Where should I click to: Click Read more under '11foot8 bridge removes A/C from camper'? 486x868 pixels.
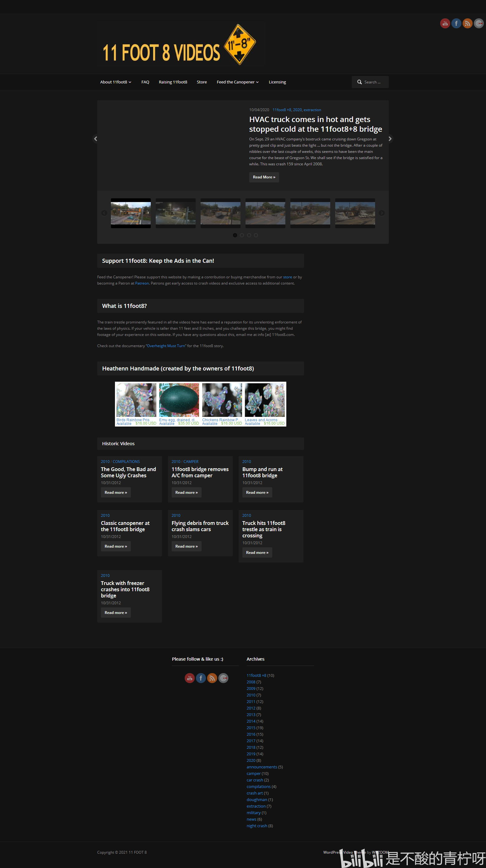pos(187,493)
